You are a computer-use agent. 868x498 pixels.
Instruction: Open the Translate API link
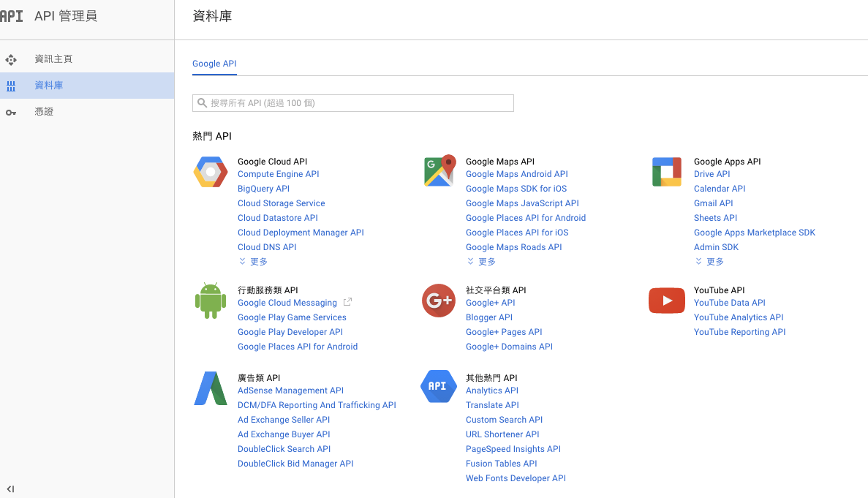[492, 405]
